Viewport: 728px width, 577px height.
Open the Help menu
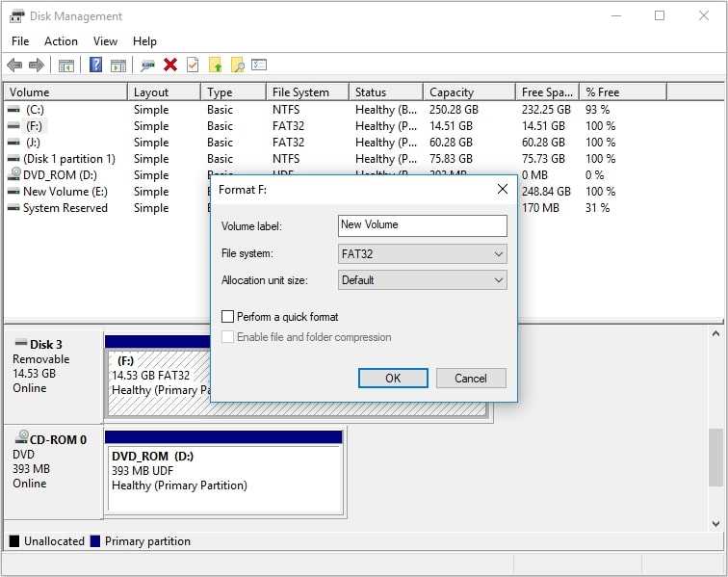pos(144,41)
